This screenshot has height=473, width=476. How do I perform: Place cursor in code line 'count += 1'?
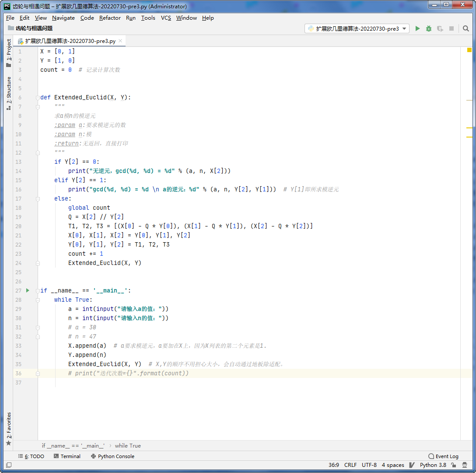point(86,254)
